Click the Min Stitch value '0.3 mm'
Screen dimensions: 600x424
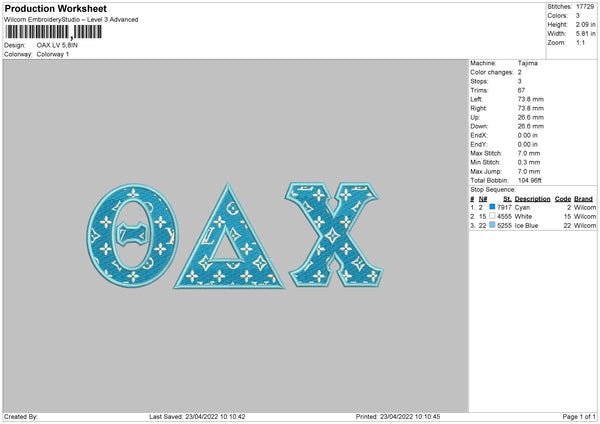(529, 162)
